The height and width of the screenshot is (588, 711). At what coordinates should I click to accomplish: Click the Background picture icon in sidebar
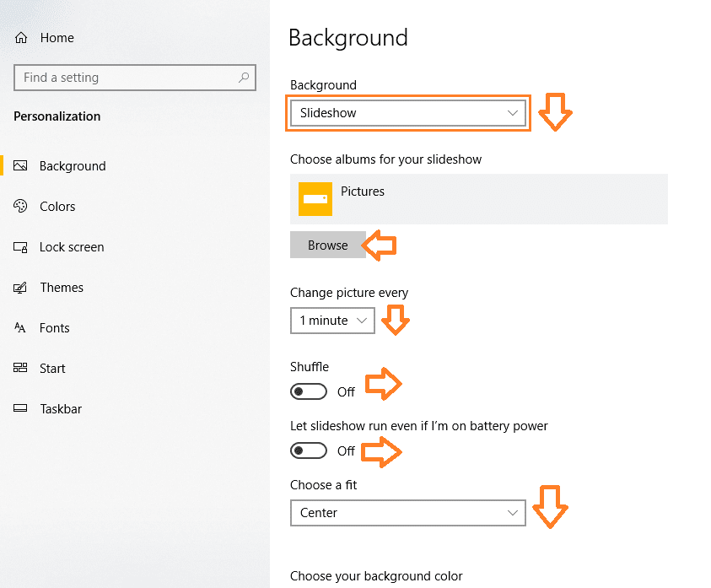(x=20, y=165)
